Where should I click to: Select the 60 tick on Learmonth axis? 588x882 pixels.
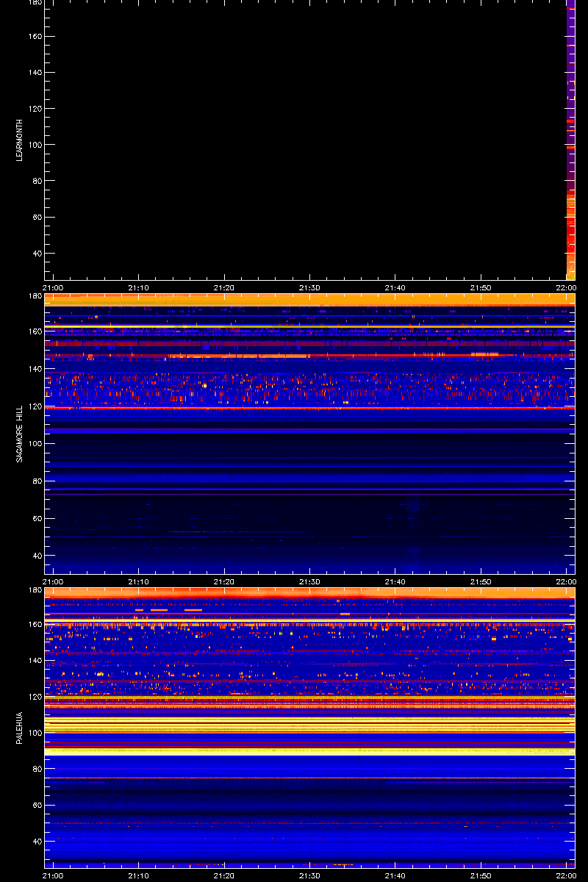(x=37, y=218)
